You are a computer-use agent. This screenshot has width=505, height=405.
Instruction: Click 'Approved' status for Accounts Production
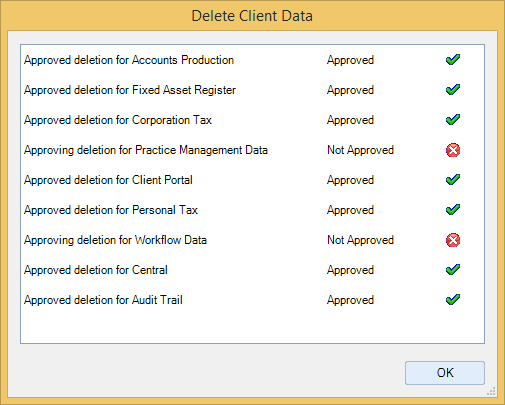pos(350,60)
